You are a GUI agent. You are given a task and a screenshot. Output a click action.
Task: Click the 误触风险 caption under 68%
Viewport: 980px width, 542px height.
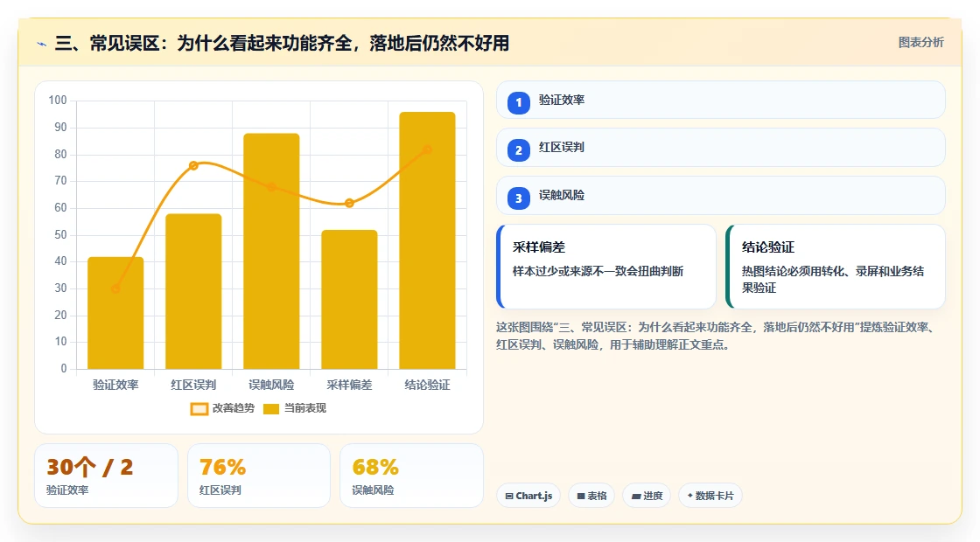tap(373, 490)
